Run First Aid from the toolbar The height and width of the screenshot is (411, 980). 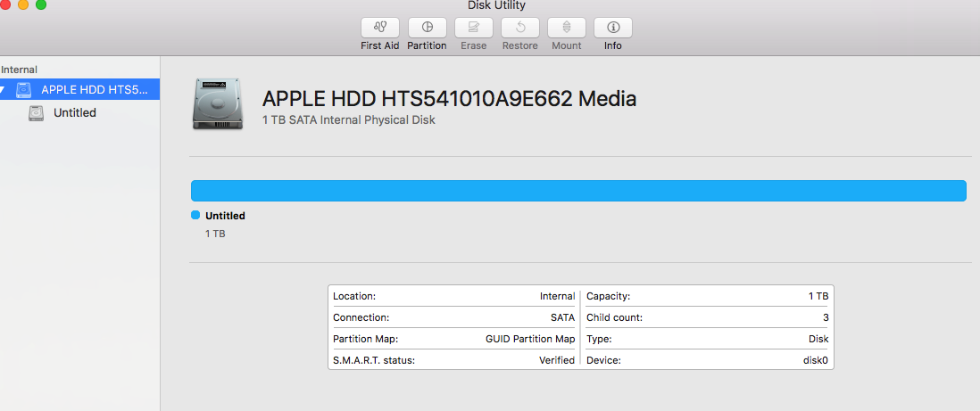click(x=379, y=28)
